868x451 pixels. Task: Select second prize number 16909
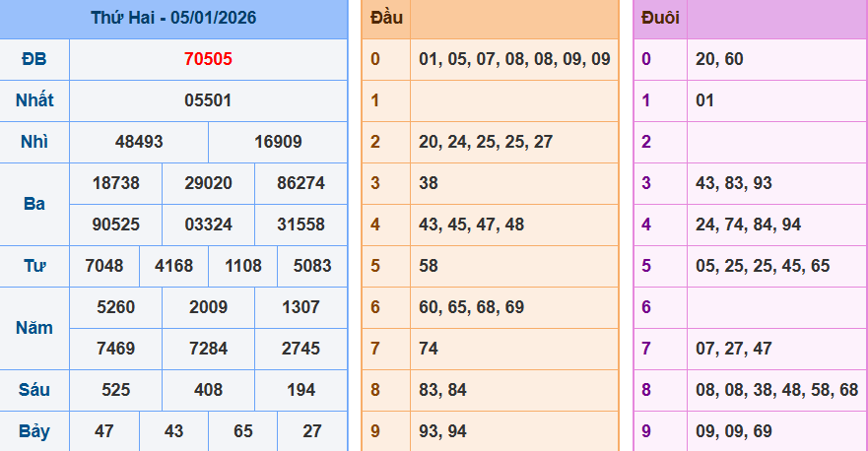pos(278,142)
